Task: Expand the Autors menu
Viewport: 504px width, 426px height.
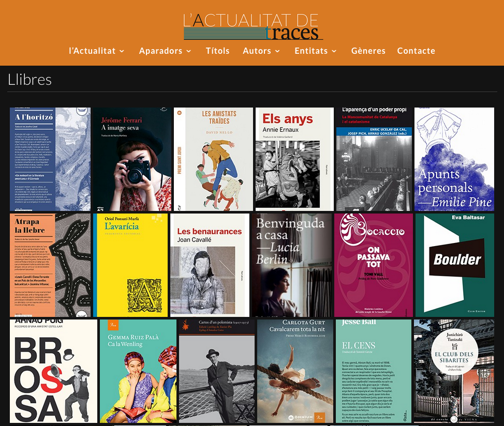Action: click(261, 51)
